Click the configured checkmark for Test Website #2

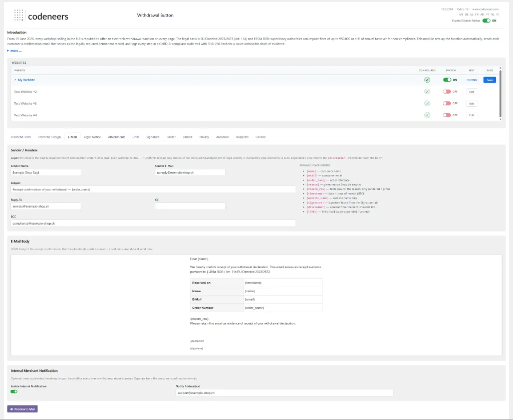[427, 92]
